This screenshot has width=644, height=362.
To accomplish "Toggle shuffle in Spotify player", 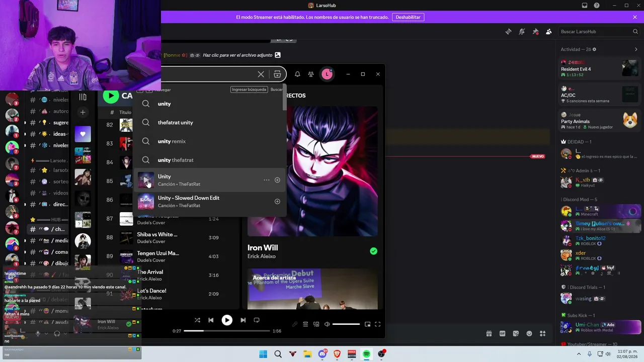I will coord(197,320).
